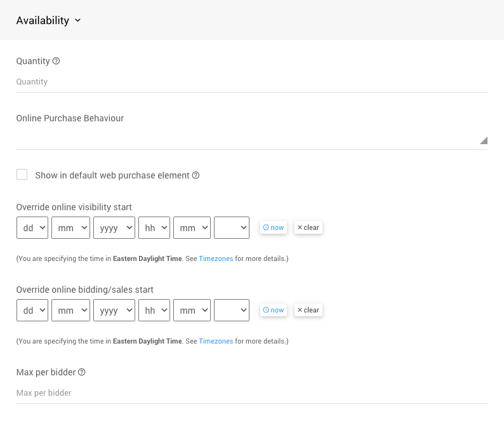
Task: Click help icon beside web purchase element
Action: click(196, 175)
